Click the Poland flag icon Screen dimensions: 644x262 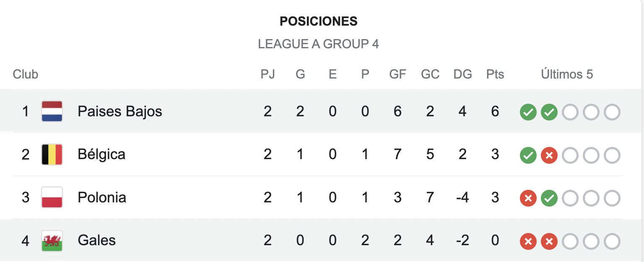(x=52, y=197)
